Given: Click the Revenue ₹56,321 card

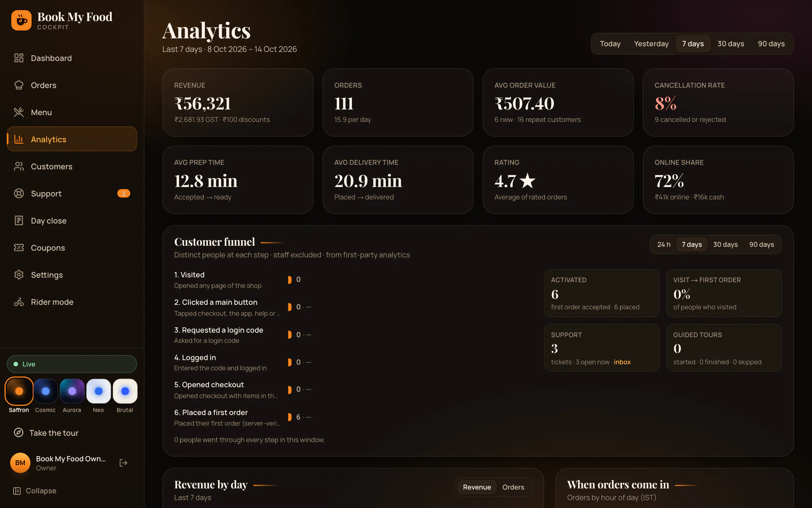Looking at the screenshot, I should tap(238, 102).
